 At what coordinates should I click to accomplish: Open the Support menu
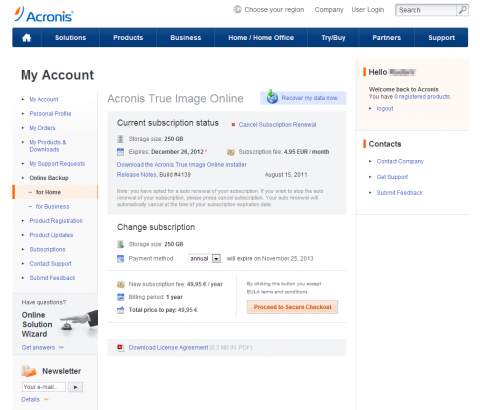coord(442,38)
